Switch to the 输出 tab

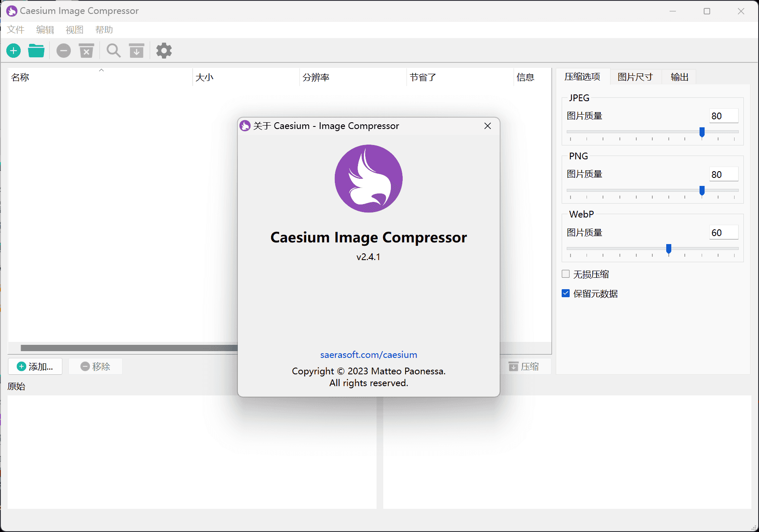click(679, 77)
